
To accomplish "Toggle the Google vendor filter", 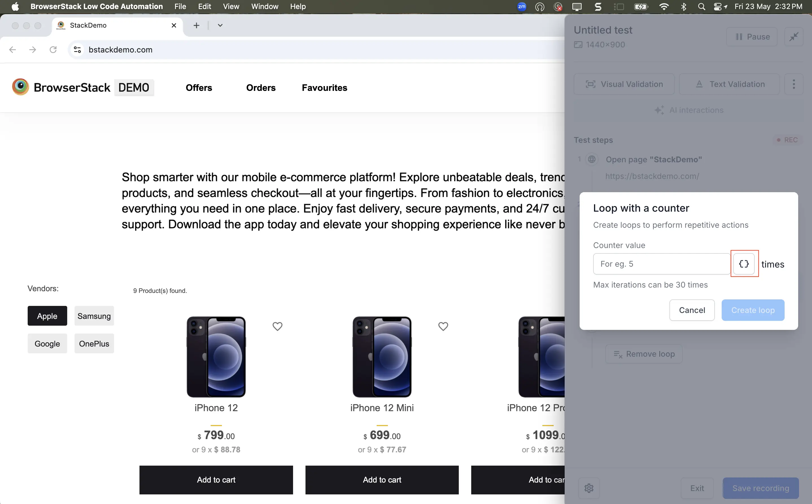I will click(47, 343).
